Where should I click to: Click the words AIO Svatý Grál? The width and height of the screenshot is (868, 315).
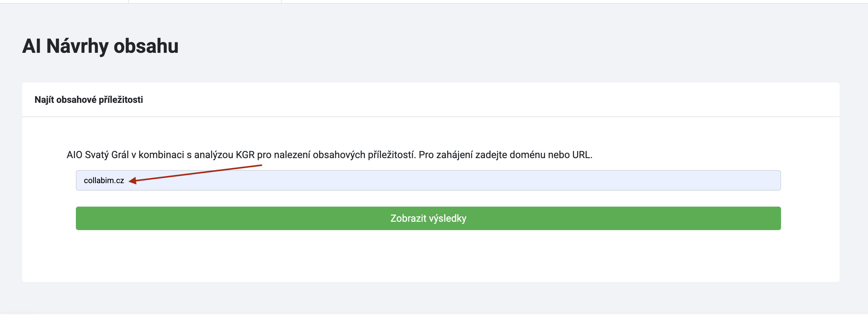98,155
